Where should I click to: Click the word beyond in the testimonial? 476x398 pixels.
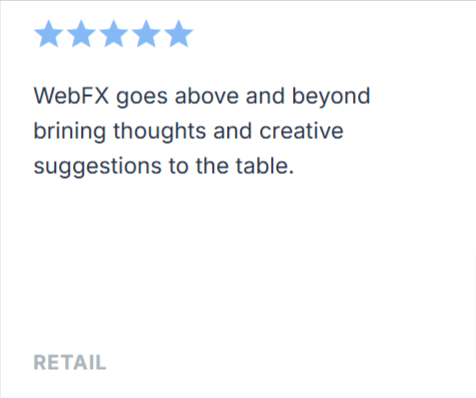pos(331,97)
